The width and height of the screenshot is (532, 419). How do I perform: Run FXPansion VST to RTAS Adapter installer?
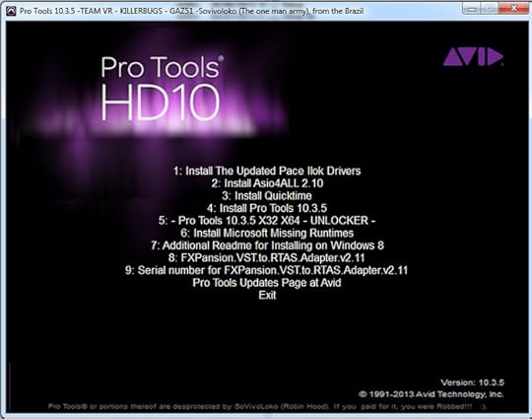pos(267,258)
